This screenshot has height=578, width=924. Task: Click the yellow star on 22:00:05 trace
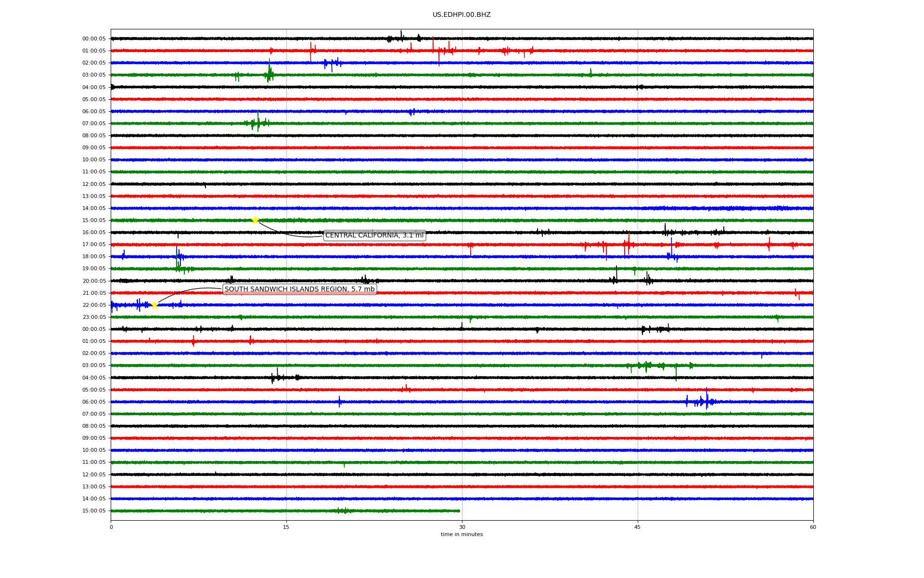[154, 305]
